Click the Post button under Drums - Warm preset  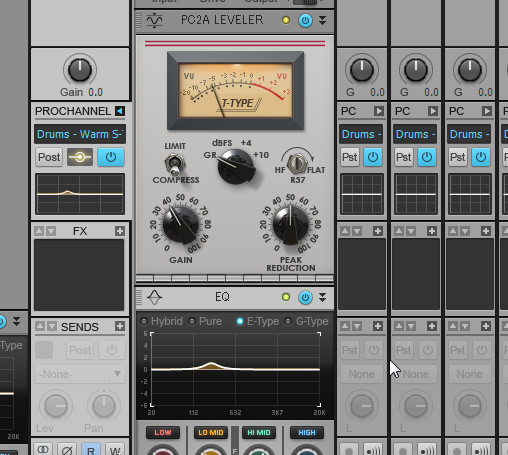click(49, 157)
